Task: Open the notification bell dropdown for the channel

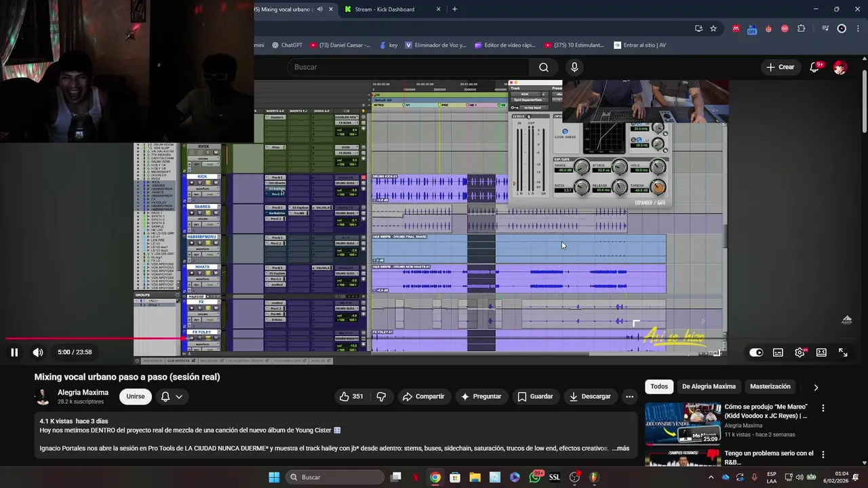Action: pyautogui.click(x=171, y=396)
